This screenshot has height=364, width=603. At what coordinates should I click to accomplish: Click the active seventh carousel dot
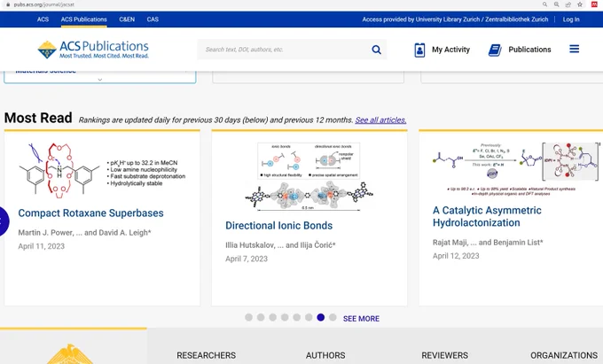pos(321,317)
